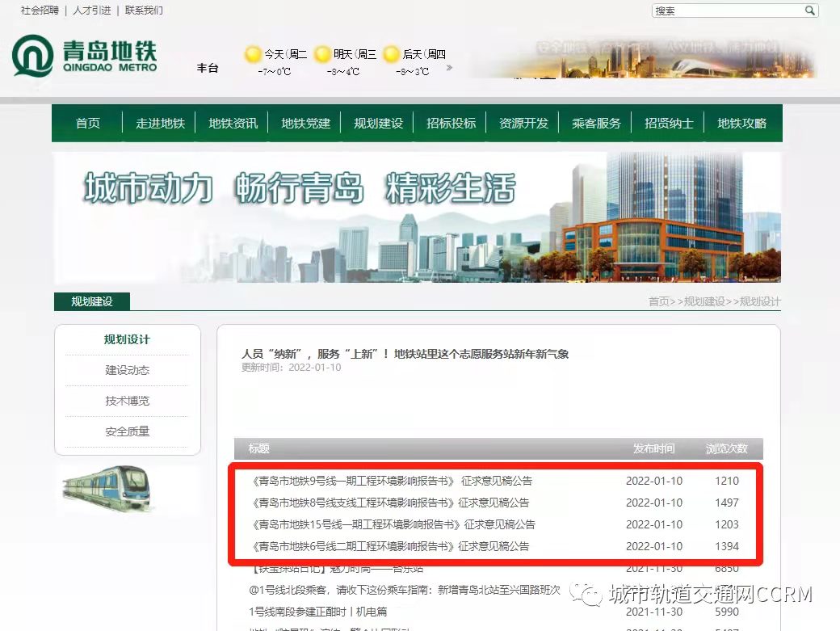Open the 地铁15号线一期工程 announcement link
This screenshot has height=631, width=840.
[393, 524]
